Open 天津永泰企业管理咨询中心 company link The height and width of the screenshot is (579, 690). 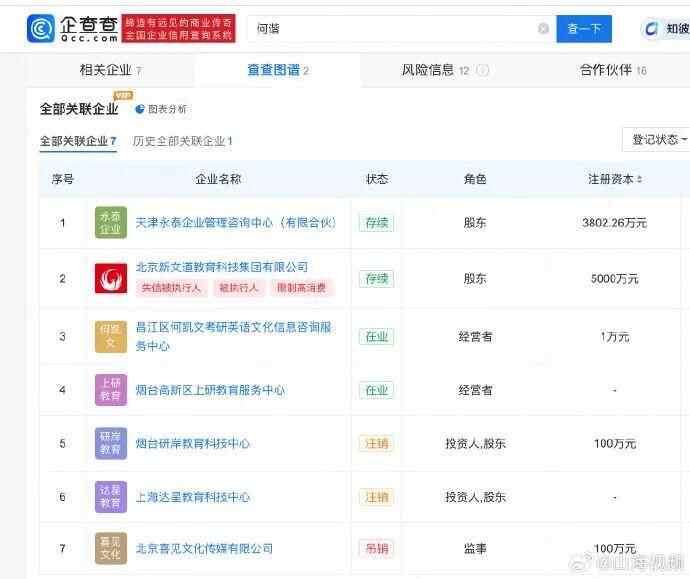[x=236, y=223]
